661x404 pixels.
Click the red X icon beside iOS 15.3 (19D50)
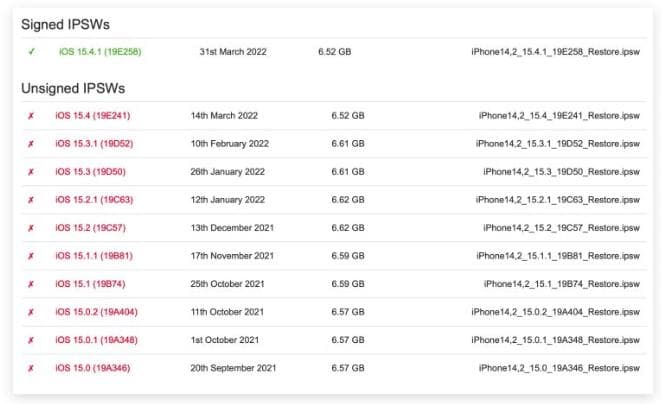click(31, 172)
